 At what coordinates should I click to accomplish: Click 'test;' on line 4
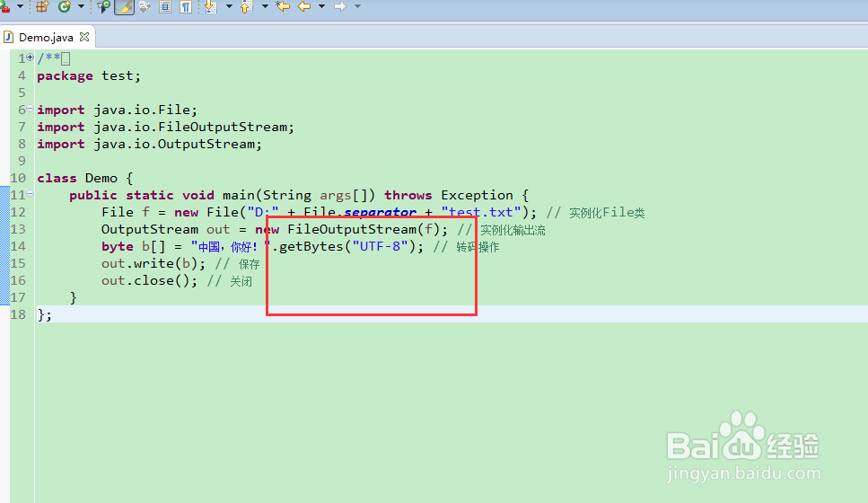pos(121,75)
